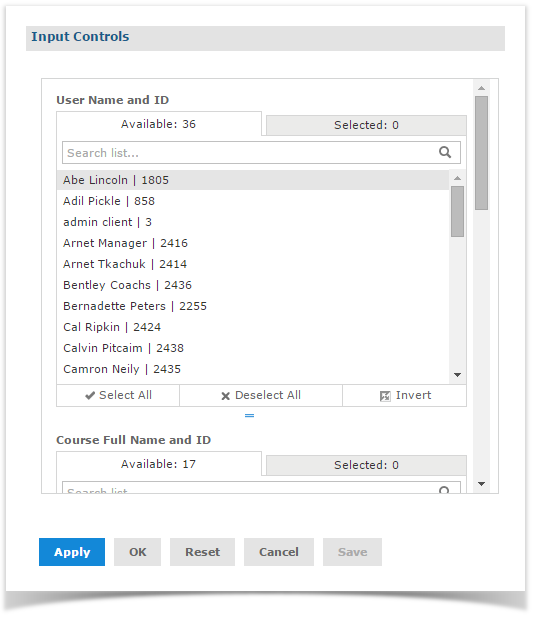The height and width of the screenshot is (620, 539).
Task: Click the outer panel scroll up arrow
Action: point(481,88)
